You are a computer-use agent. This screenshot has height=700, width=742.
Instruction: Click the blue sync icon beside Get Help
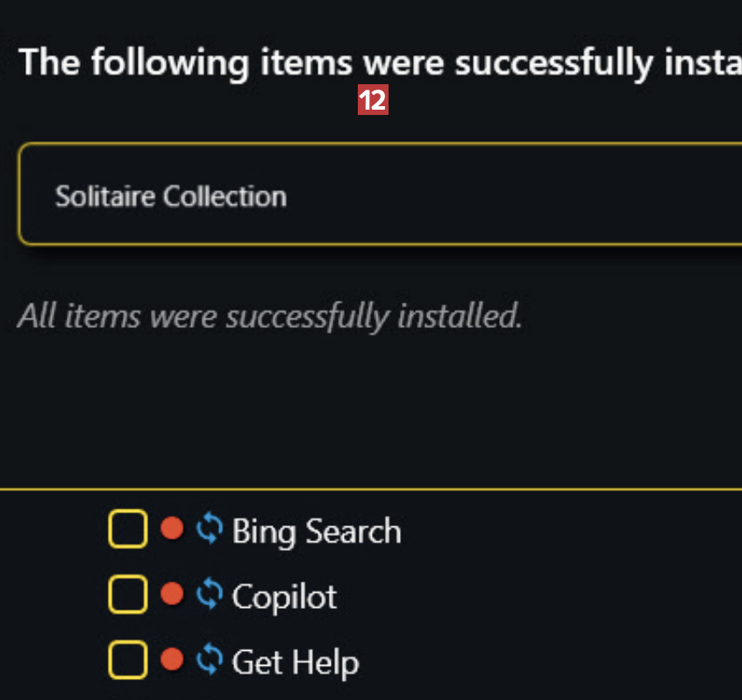(209, 660)
